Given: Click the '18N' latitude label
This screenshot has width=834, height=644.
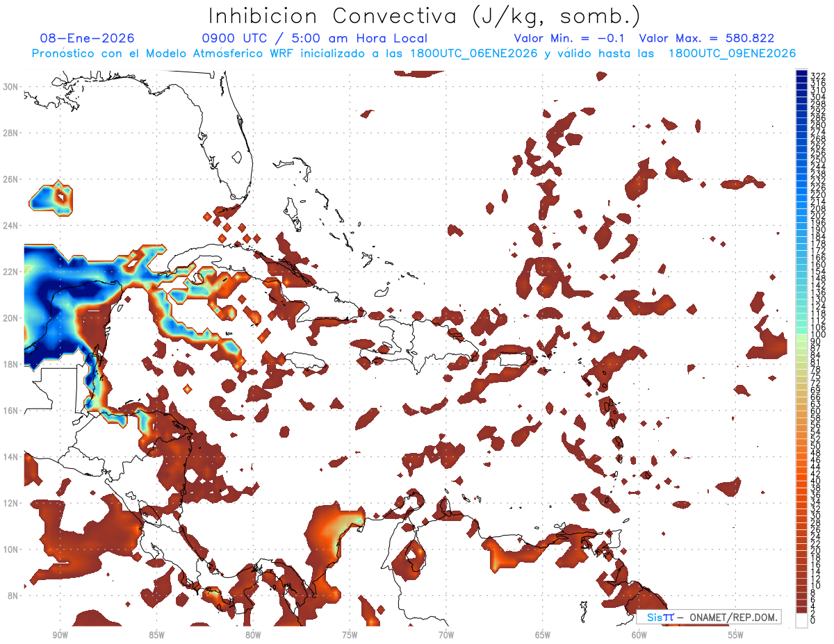Looking at the screenshot, I should pyautogui.click(x=9, y=364).
